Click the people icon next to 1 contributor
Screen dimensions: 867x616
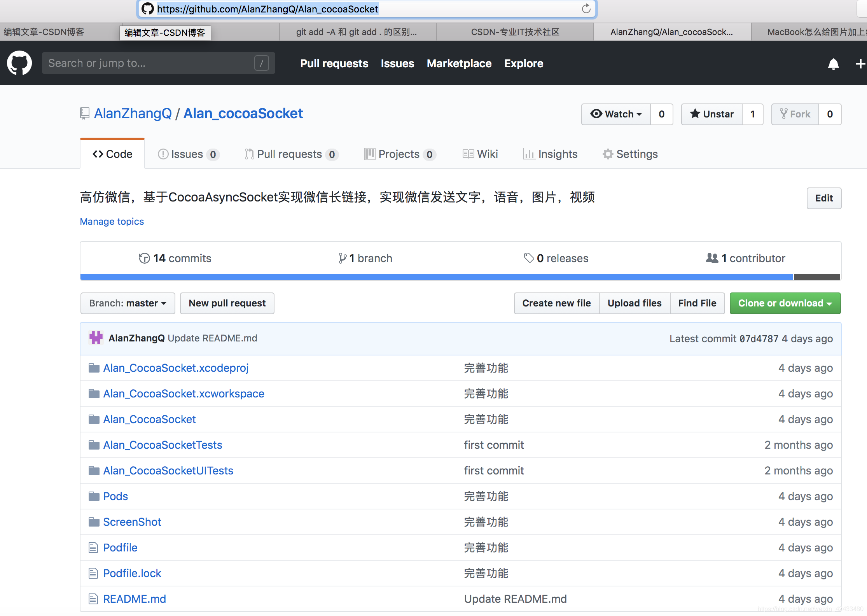click(712, 258)
